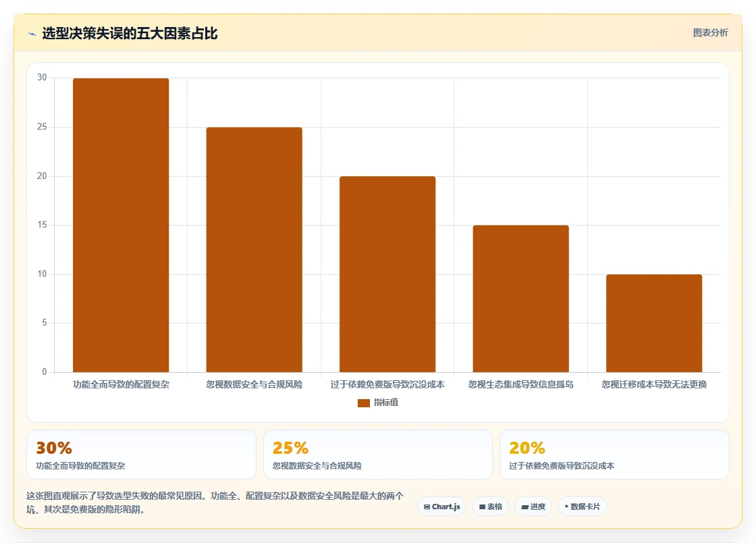Screen dimensions: 756x543
Task: Select the 数据卡片 chip
Action: tap(582, 507)
